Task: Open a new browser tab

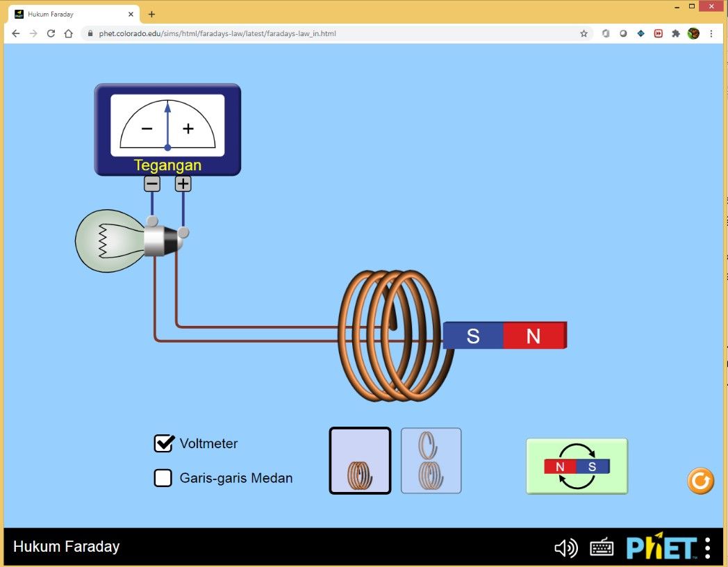Action: [x=151, y=13]
